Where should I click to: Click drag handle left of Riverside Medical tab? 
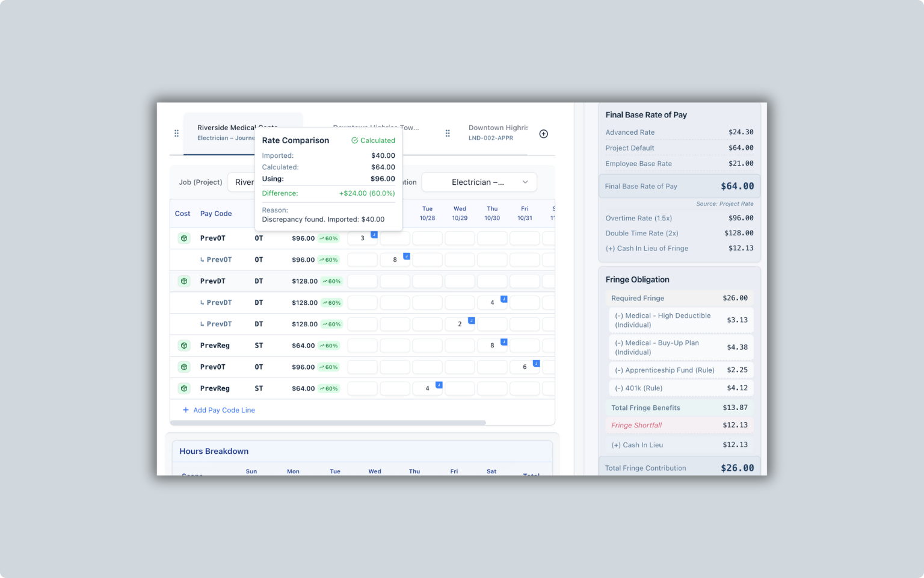coord(176,133)
